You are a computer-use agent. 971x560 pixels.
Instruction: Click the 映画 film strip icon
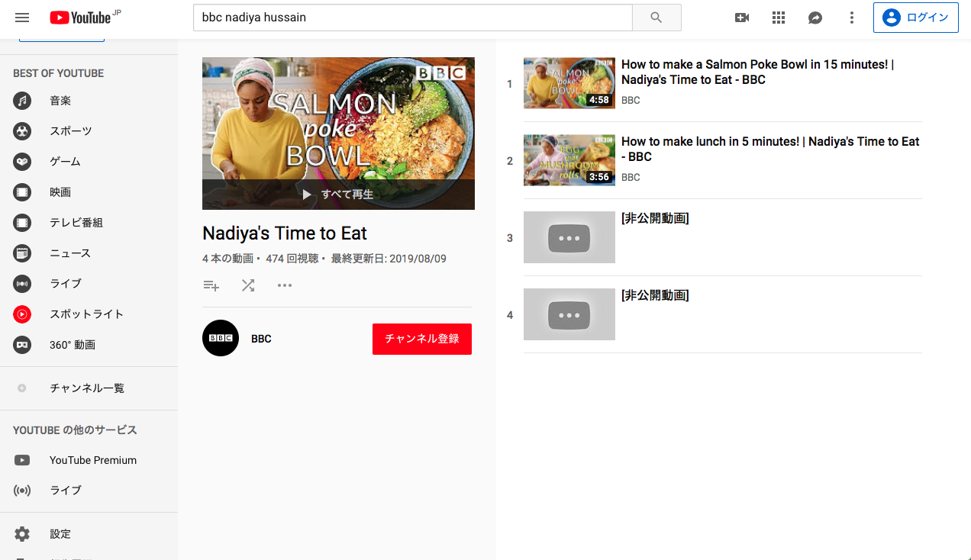click(22, 192)
